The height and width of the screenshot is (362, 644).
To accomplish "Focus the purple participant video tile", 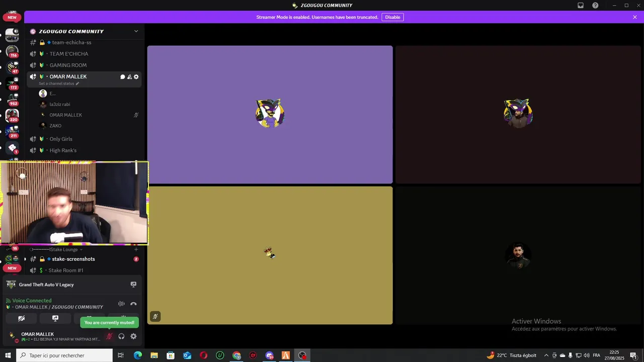I will click(270, 115).
